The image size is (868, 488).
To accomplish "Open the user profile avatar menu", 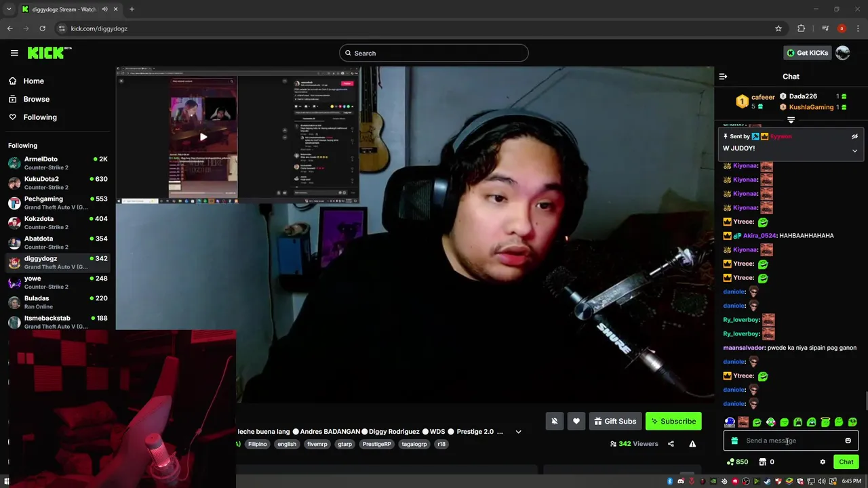I will (843, 53).
